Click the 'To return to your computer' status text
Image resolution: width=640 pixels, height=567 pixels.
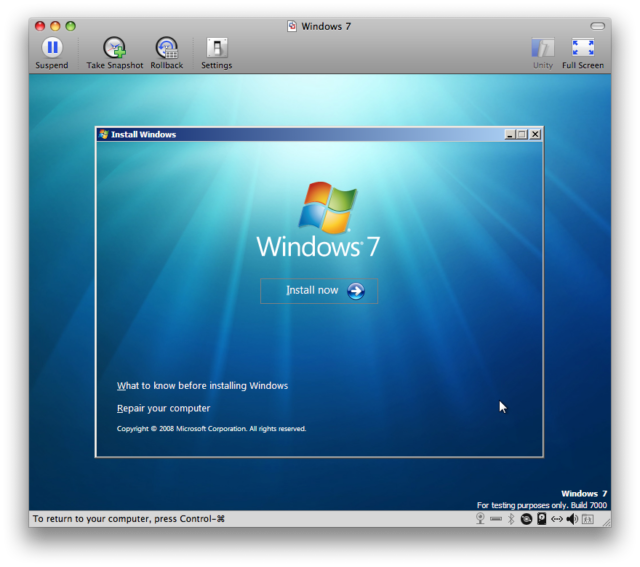click(x=129, y=519)
